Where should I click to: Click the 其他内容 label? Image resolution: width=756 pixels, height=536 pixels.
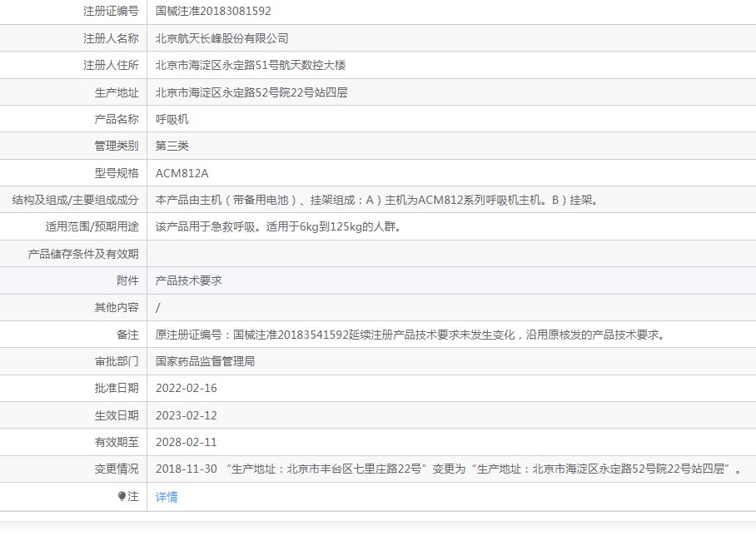[x=117, y=307]
